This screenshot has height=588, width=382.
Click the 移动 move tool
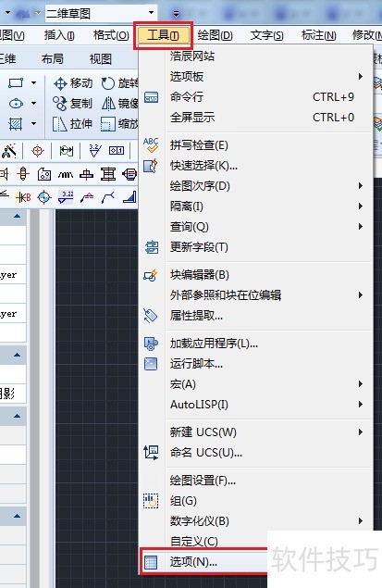(x=73, y=82)
